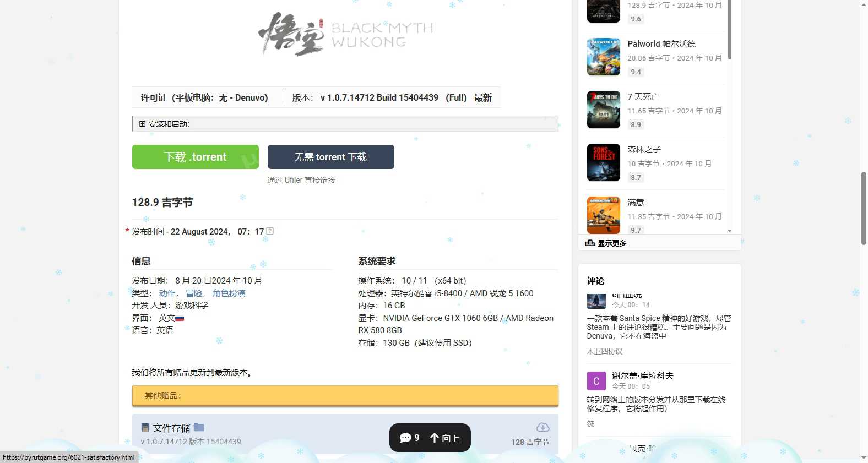Click the question mark icon after publish time
Image resolution: width=868 pixels, height=463 pixels.
point(270,231)
